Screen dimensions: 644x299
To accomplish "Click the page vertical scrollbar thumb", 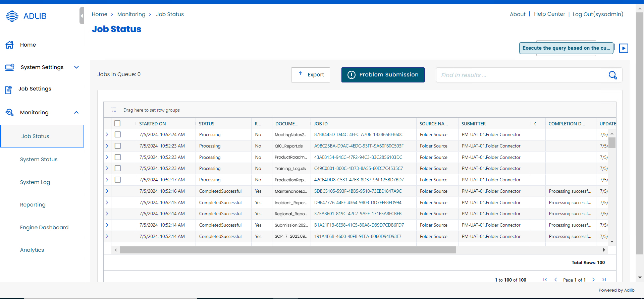I will pyautogui.click(x=640, y=133).
